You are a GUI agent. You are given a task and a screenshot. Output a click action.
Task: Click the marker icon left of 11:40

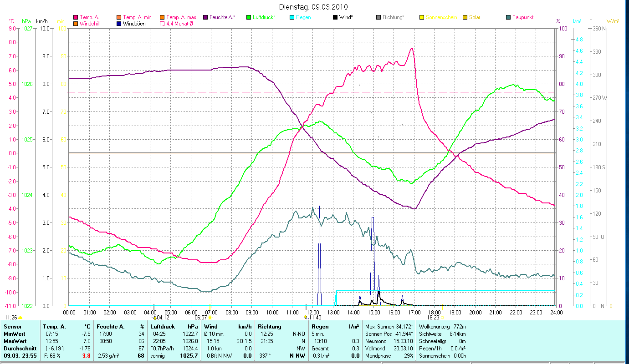tap(305, 317)
